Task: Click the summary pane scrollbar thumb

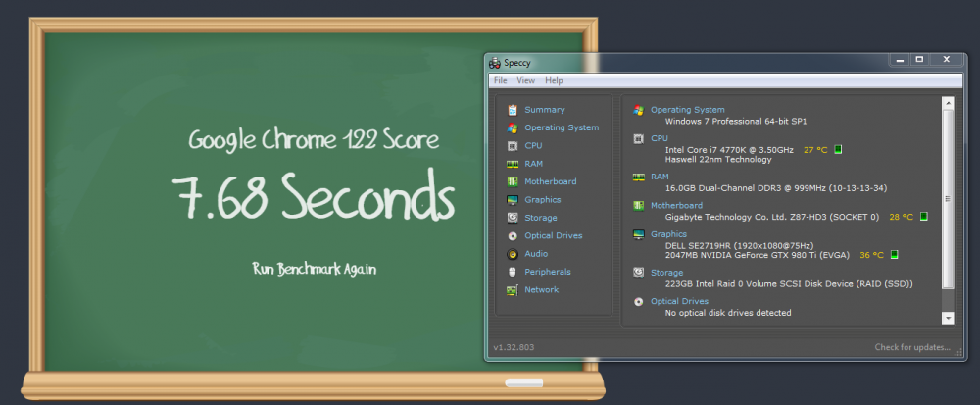Action: 948,199
